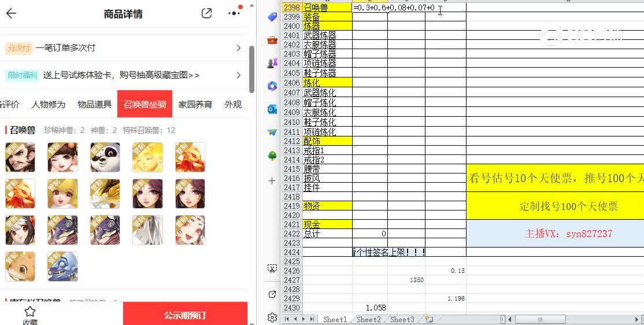Select the bearded warrior pet avatar
Viewport: 644px width, 325px height.
pyautogui.click(x=20, y=157)
